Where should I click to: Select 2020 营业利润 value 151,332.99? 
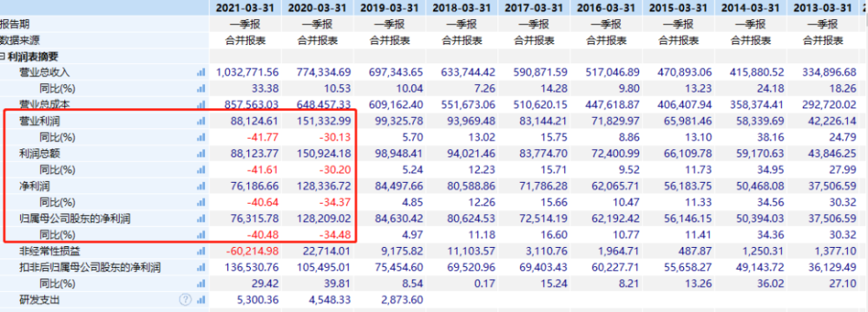pyautogui.click(x=325, y=121)
